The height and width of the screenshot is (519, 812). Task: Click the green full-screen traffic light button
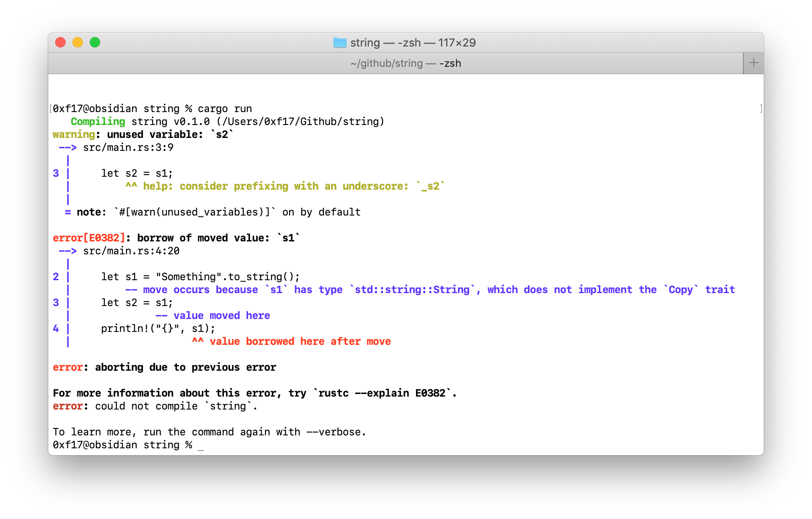tap(95, 43)
